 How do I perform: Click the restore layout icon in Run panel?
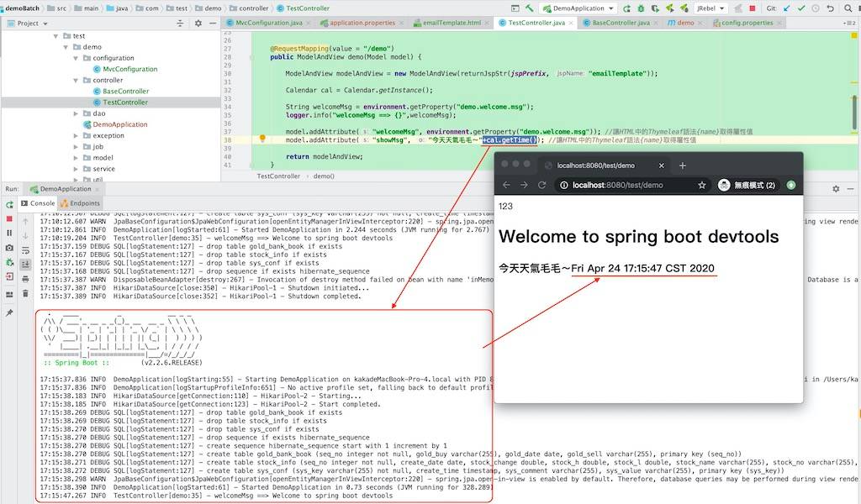9,295
